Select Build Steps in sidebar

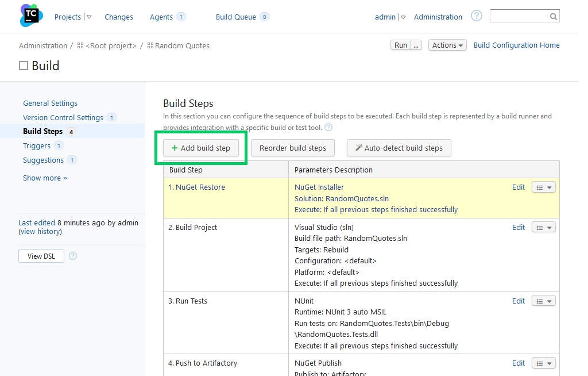pyautogui.click(x=42, y=131)
